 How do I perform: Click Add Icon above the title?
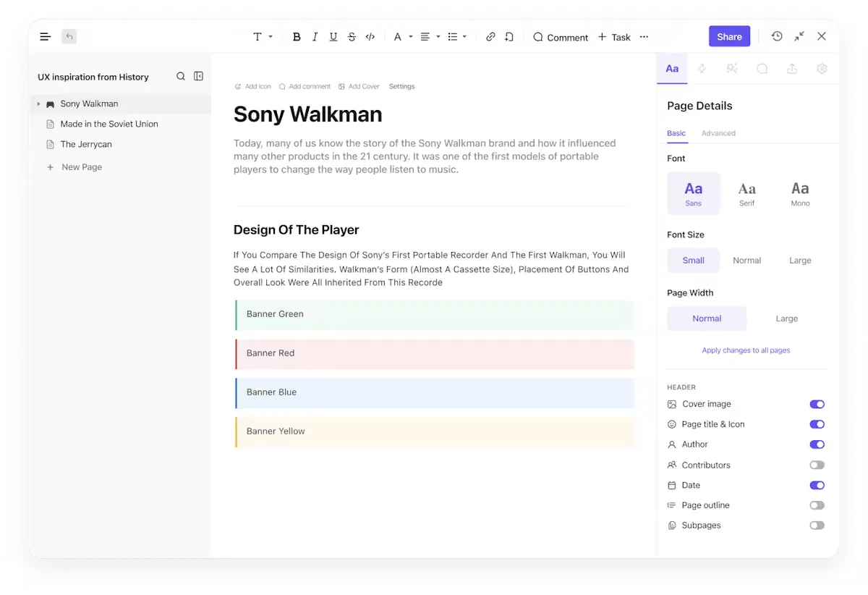[252, 86]
